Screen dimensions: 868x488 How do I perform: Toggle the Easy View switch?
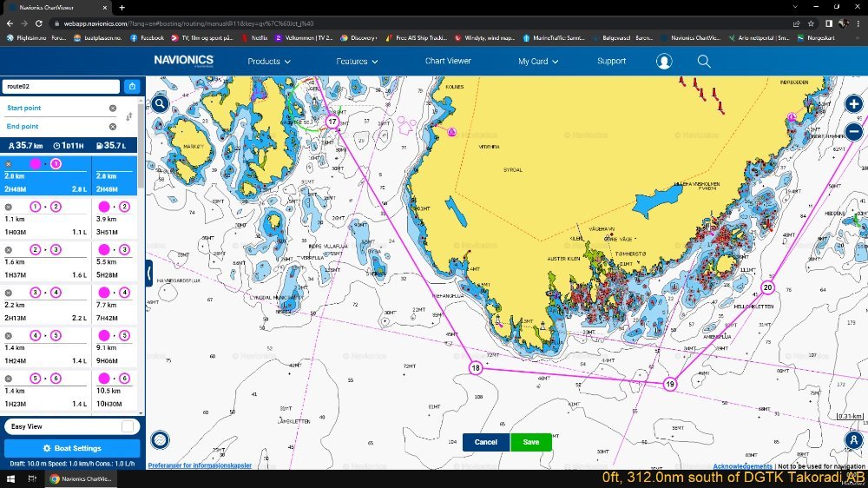(x=128, y=426)
